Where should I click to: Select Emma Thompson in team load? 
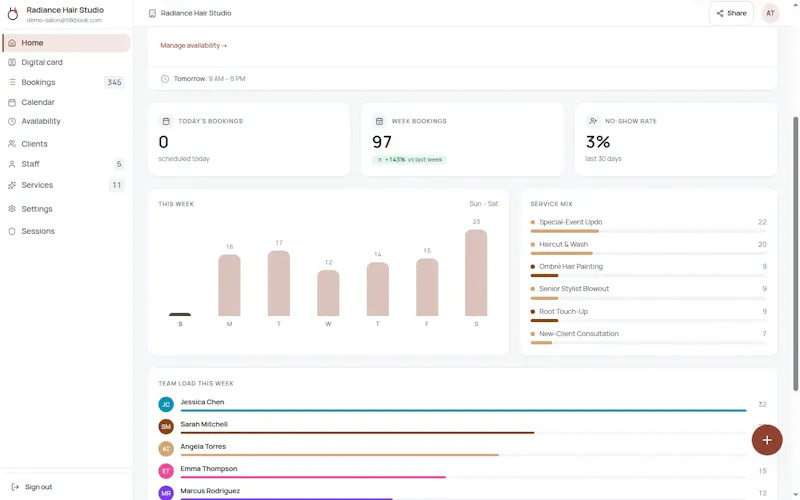(462, 471)
